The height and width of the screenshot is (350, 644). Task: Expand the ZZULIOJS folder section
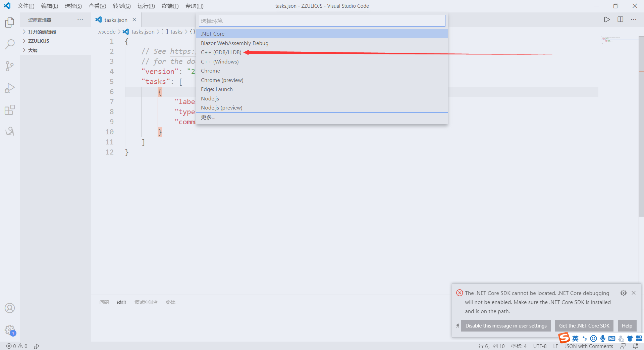pyautogui.click(x=39, y=41)
